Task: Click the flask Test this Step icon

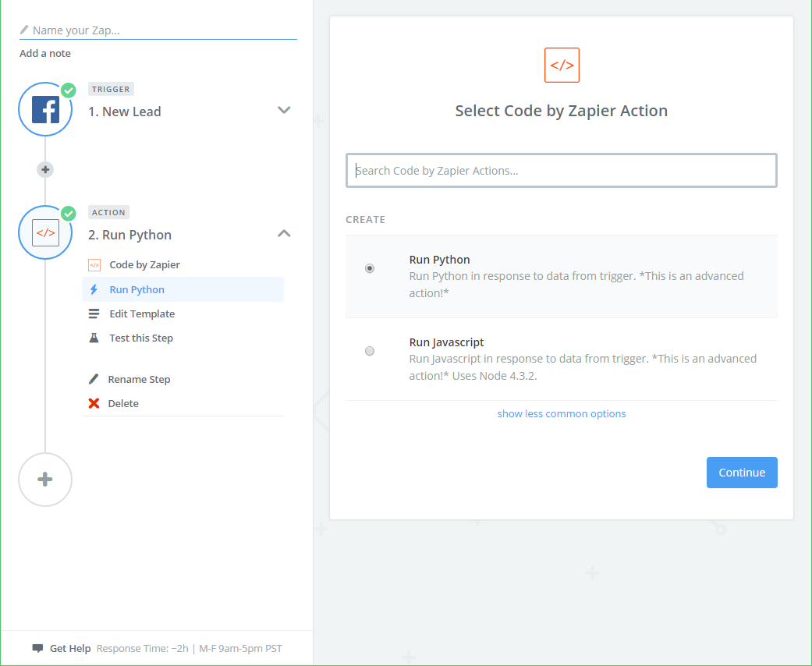Action: (94, 338)
